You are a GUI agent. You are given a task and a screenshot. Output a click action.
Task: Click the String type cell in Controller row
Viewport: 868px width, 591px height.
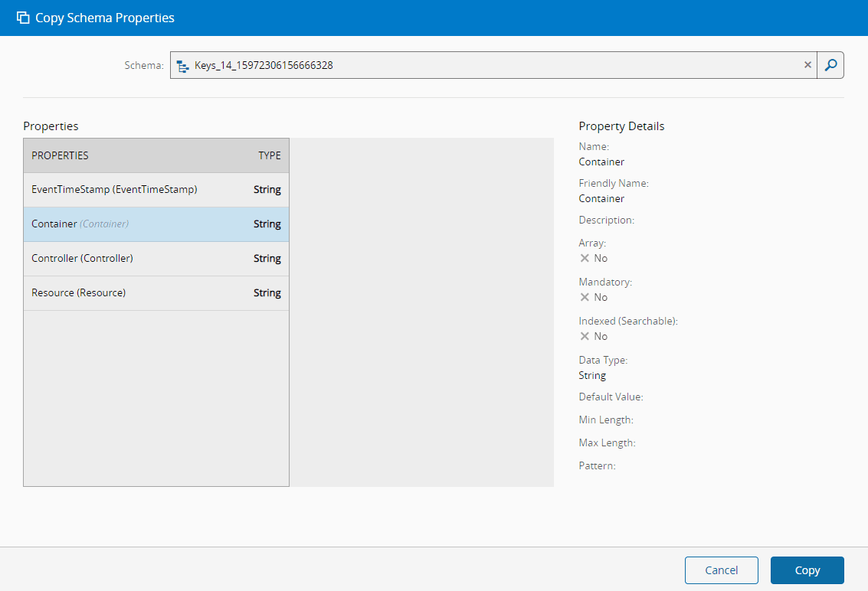click(x=267, y=259)
